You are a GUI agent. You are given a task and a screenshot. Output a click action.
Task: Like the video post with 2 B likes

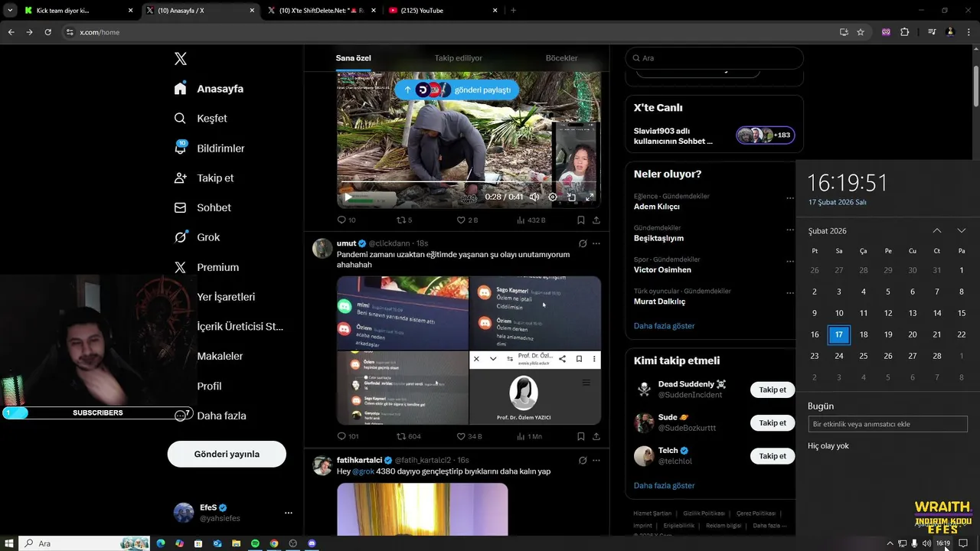click(x=467, y=220)
